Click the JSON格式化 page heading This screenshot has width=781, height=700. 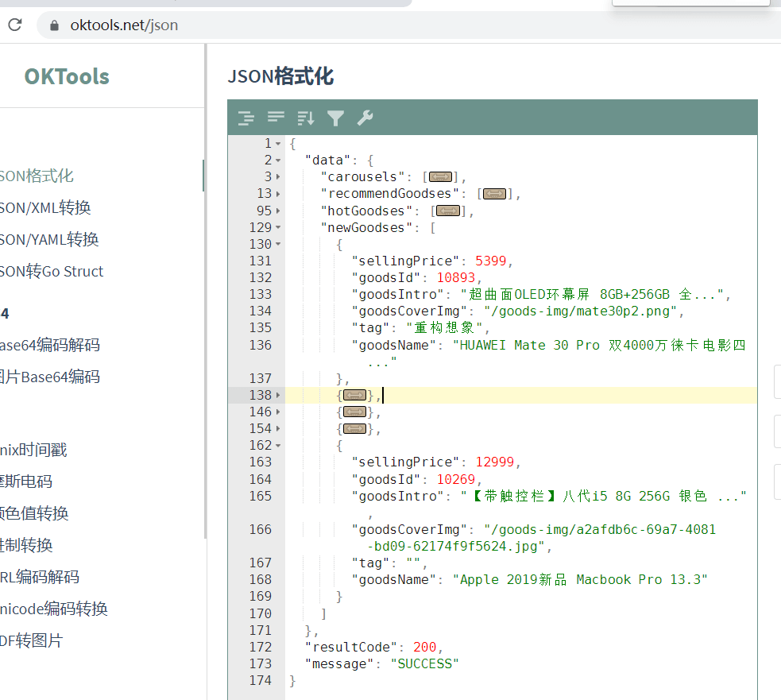pos(281,76)
